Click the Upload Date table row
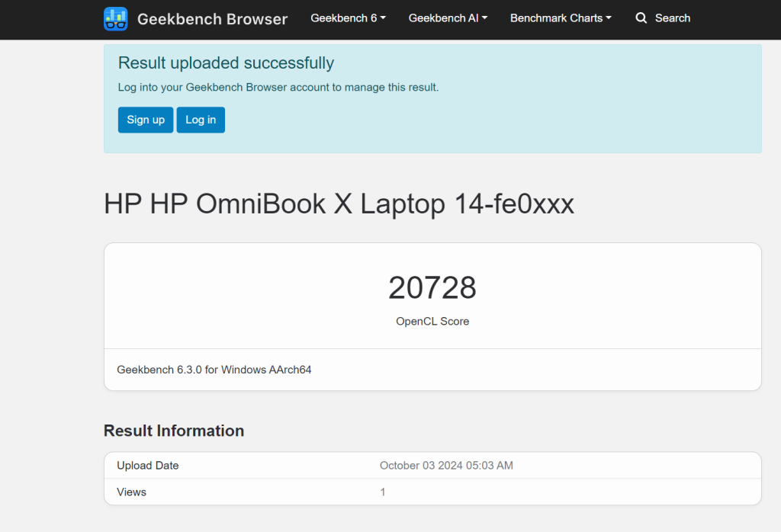 click(x=432, y=465)
